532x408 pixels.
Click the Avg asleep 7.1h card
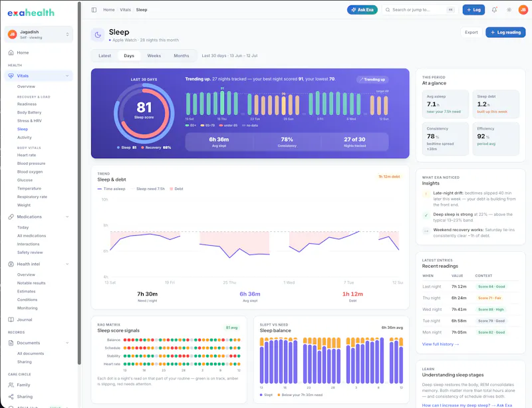446,104
